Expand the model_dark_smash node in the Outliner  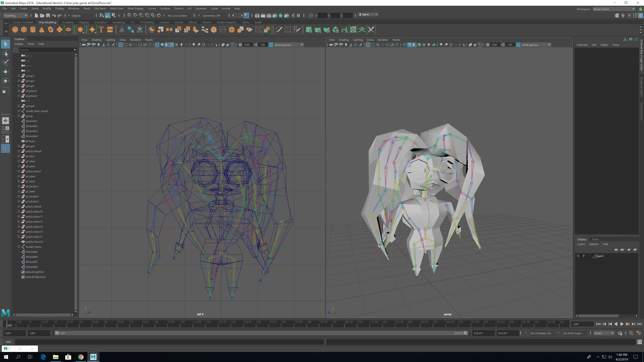click(x=19, y=111)
